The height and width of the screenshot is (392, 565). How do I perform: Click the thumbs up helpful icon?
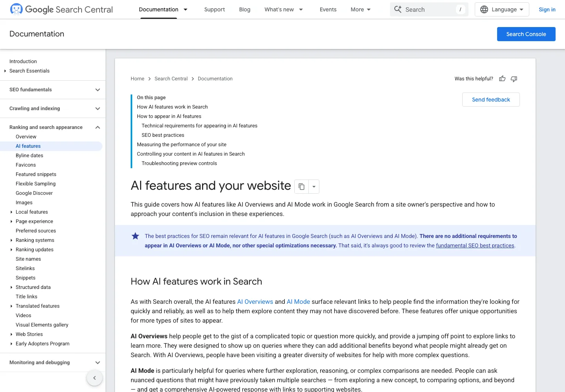point(502,79)
